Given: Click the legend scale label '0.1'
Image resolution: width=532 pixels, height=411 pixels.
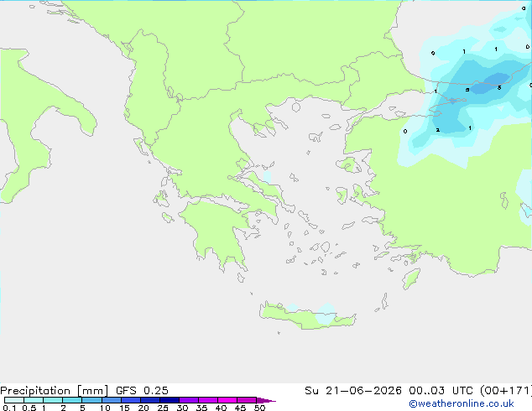Looking at the screenshot, I should (x=9, y=408).
